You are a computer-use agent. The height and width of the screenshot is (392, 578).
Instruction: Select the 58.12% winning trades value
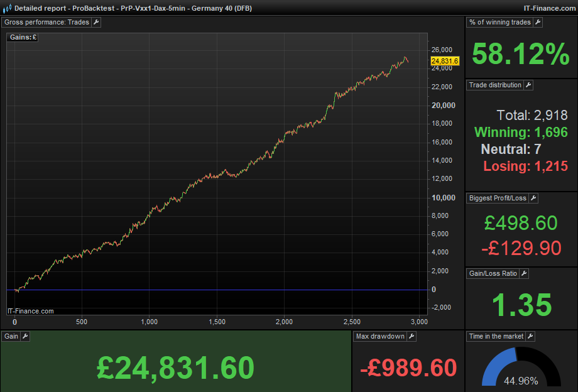[520, 54]
